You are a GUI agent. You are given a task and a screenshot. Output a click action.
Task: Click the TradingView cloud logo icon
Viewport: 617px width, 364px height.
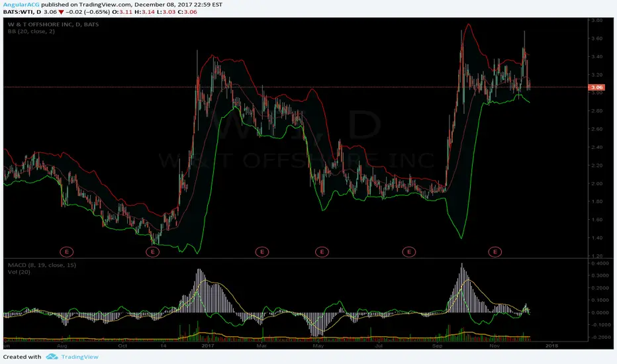point(52,357)
